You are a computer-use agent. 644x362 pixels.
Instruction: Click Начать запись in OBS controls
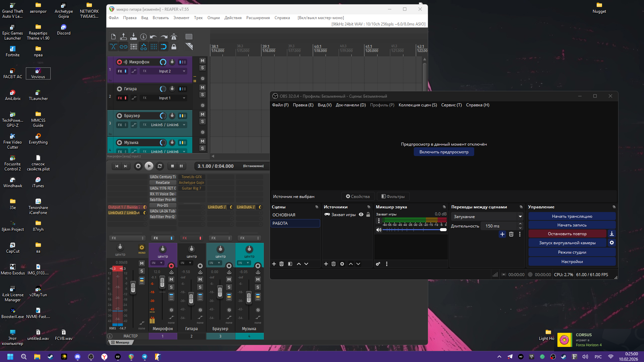pos(572,225)
